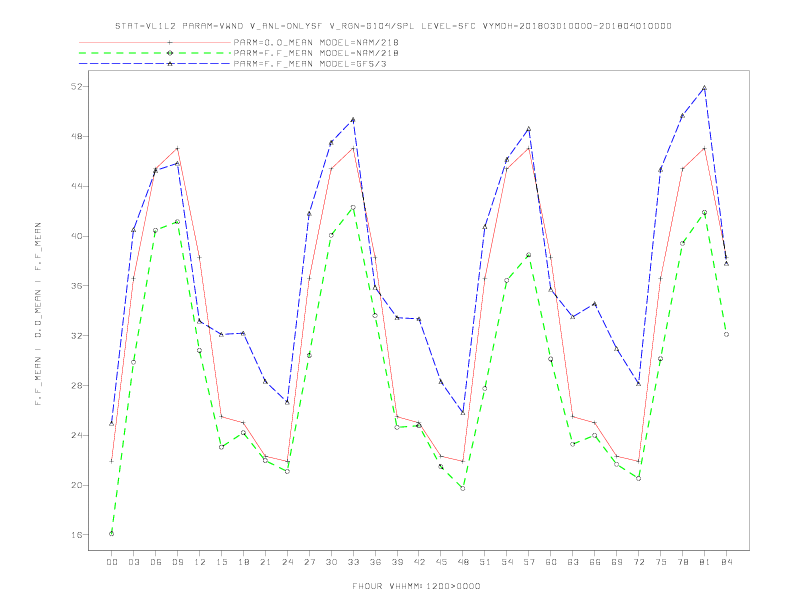Click the vertical y-axis title F.F_MEAN | O.O_MEAN | F.F_MEAN
Image resolution: width=792 pixels, height=612 pixels.
(38, 314)
